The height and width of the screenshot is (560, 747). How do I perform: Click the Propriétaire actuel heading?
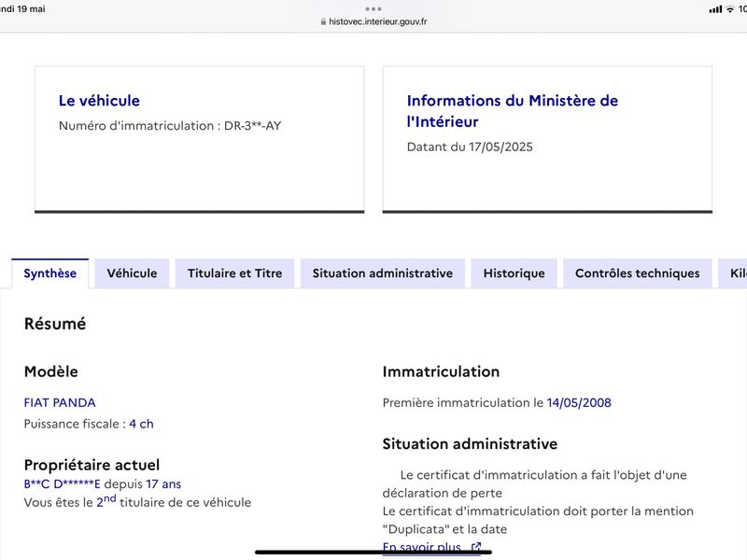(92, 465)
